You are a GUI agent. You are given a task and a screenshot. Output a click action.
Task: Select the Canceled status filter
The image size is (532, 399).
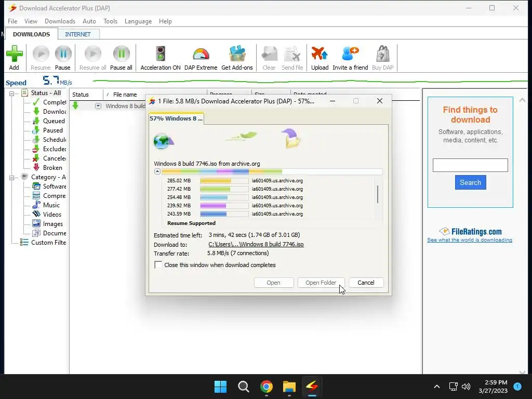(x=49, y=158)
